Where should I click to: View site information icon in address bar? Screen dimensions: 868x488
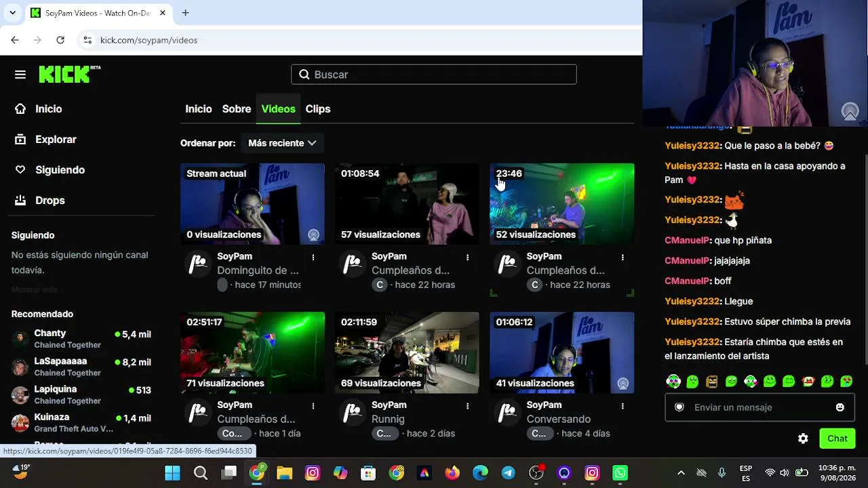point(87,40)
